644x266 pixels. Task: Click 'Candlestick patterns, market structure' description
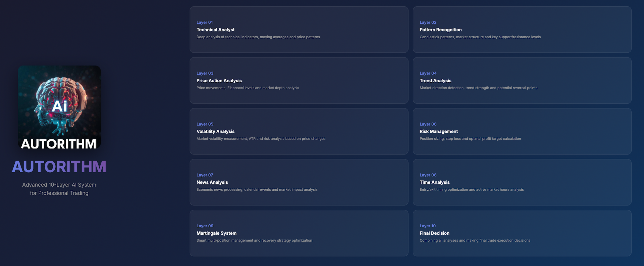(480, 37)
